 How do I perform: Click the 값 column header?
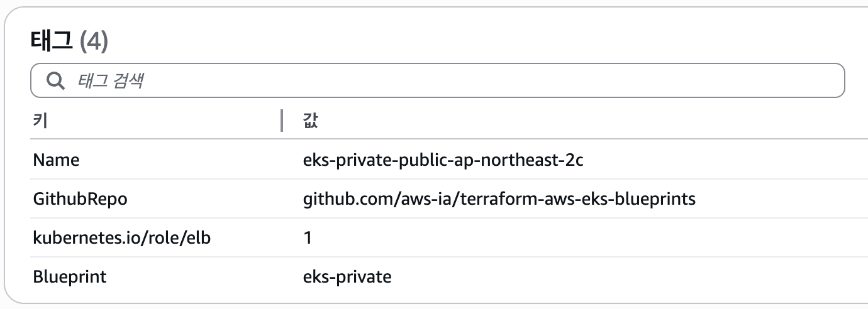click(310, 121)
